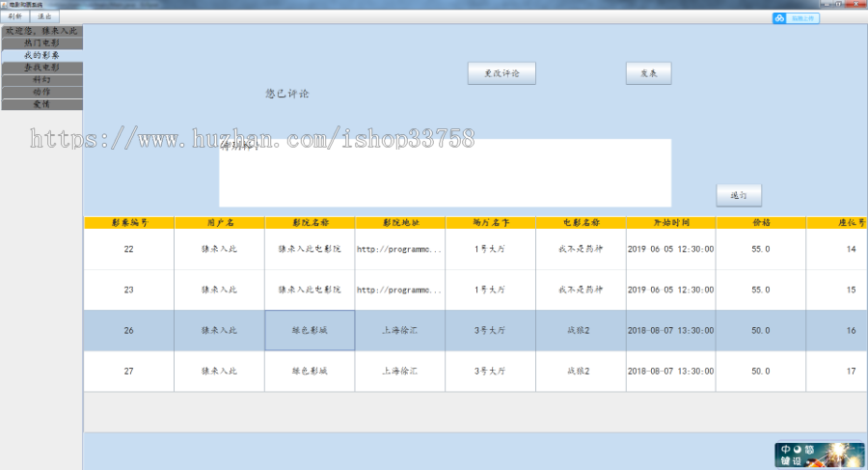Click the 价格 column header
The image size is (868, 470).
761,223
